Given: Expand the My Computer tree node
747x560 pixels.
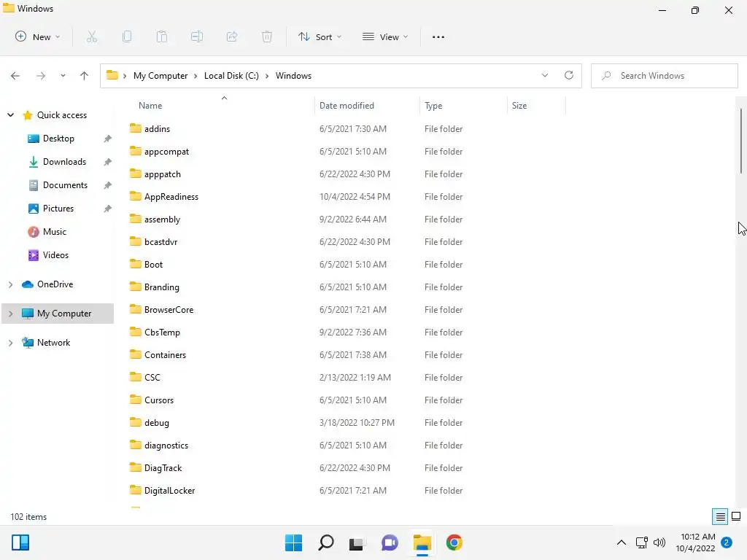Looking at the screenshot, I should tap(10, 314).
